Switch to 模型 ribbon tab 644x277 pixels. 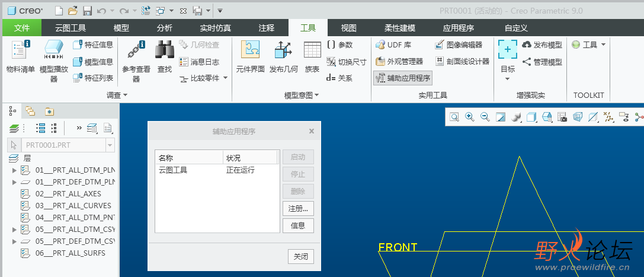[x=121, y=28]
